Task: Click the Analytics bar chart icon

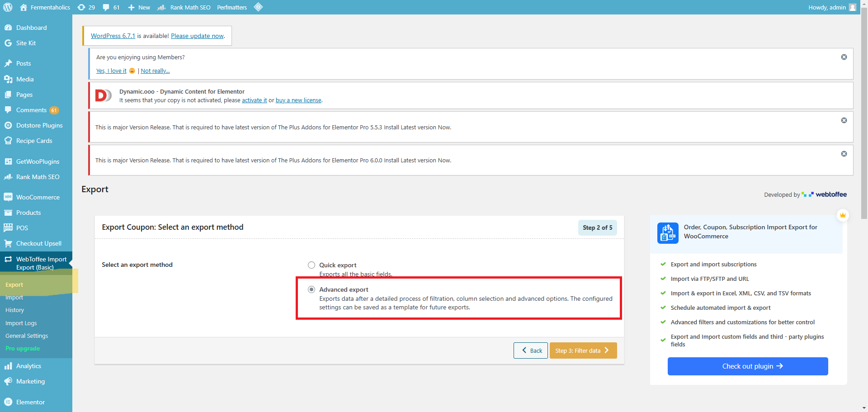Action: click(8, 366)
